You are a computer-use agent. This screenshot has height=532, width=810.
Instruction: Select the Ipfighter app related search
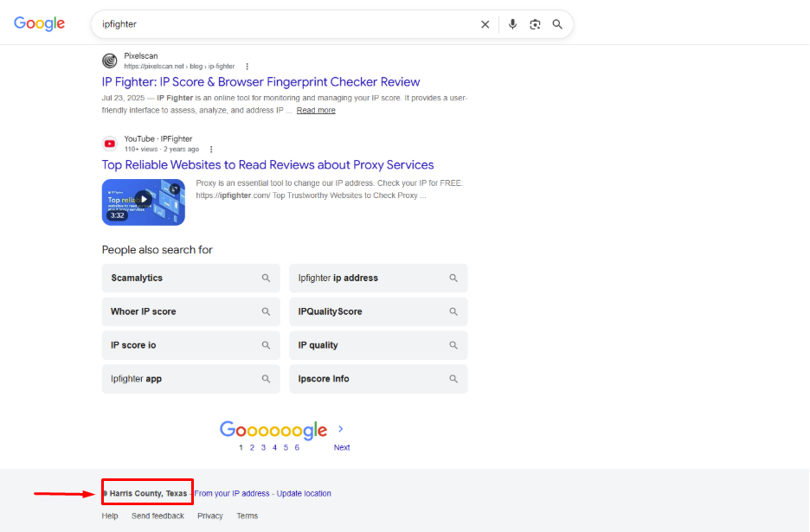190,379
